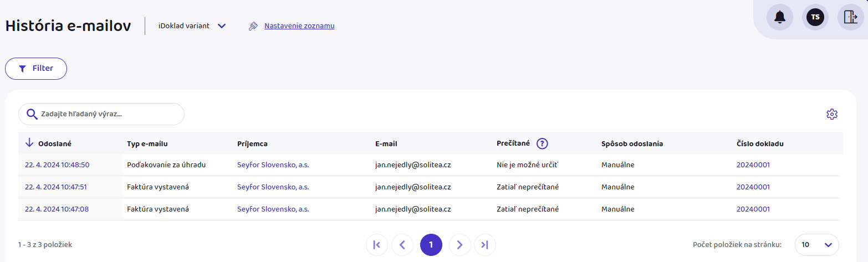Open the Nastavenie zoznamu link
Viewport: 868px width, 262px height.
[299, 25]
